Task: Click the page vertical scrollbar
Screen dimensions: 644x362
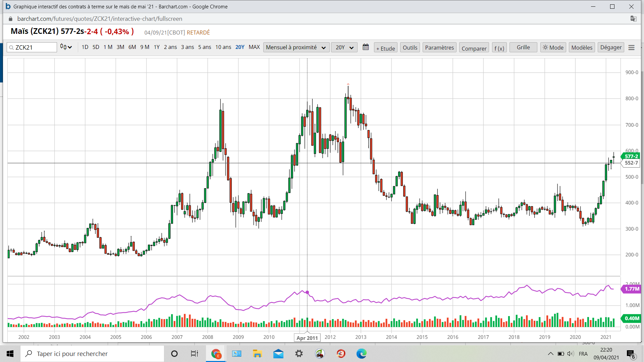Action: coord(642,127)
